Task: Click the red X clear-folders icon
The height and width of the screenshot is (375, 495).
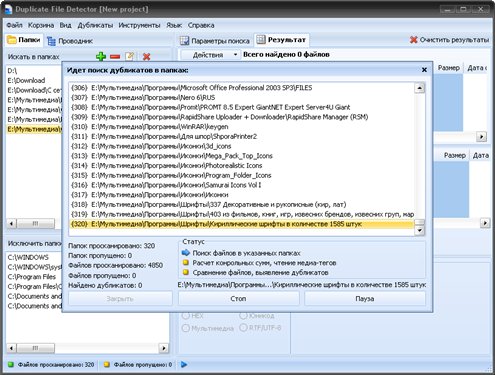Action: [x=146, y=56]
